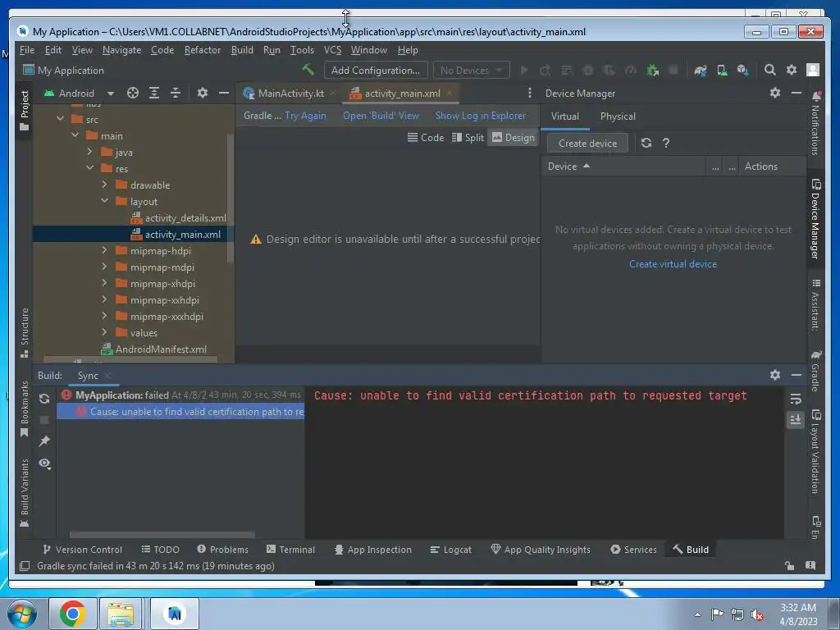Hide the Project panel with minus icon
840x630 pixels.
[224, 93]
